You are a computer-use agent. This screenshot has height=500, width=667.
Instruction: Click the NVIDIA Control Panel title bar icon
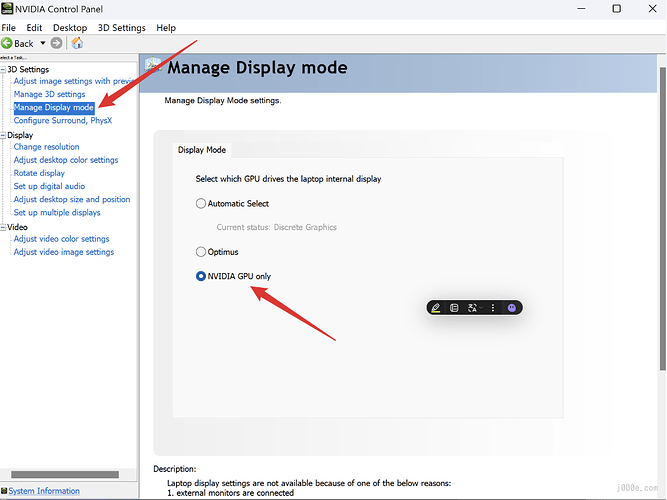click(x=7, y=9)
